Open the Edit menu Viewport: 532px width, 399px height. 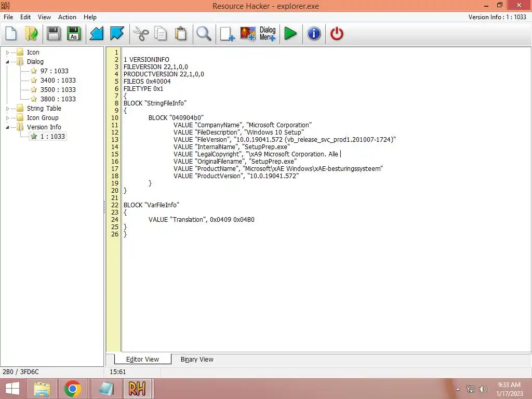tap(25, 17)
